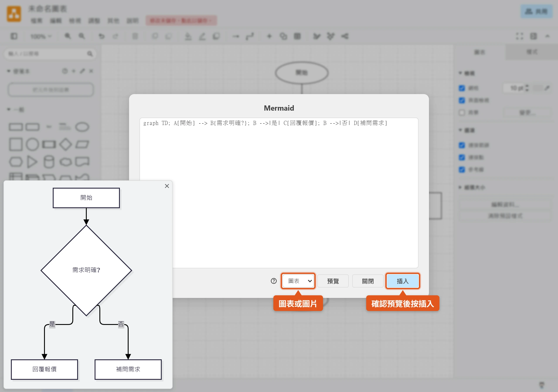558x392 pixels.
Task: Toggle the guides checkbox
Action: tap(462, 169)
